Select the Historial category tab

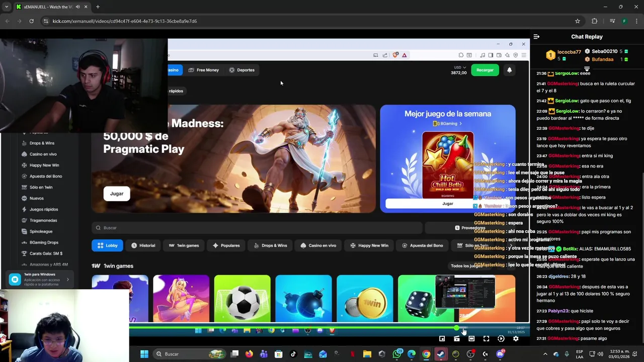[143, 245]
